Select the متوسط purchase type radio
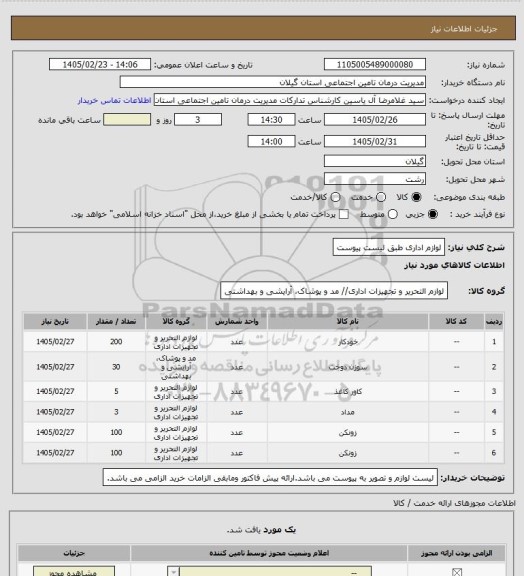This screenshot has width=524, height=576. pyautogui.click(x=393, y=214)
